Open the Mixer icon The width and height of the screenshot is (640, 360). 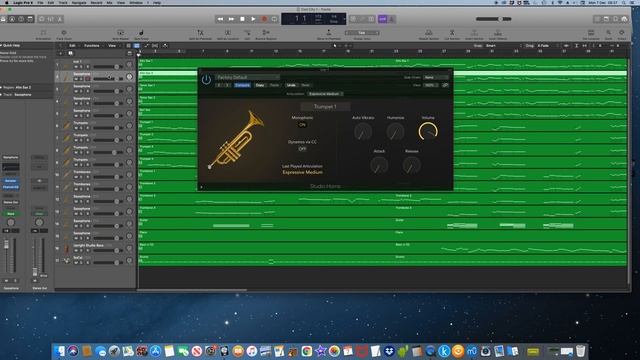(51, 19)
